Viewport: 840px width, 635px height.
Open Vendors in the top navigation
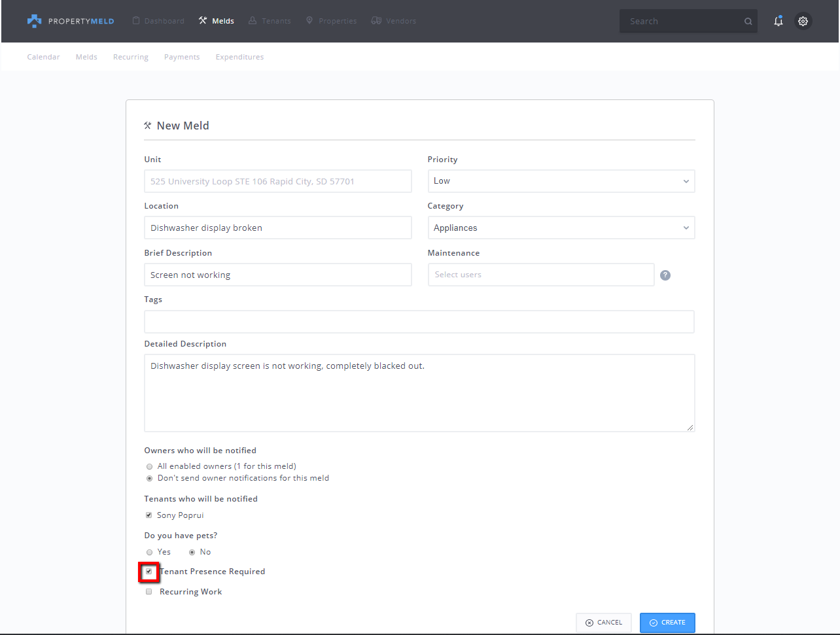coord(394,21)
